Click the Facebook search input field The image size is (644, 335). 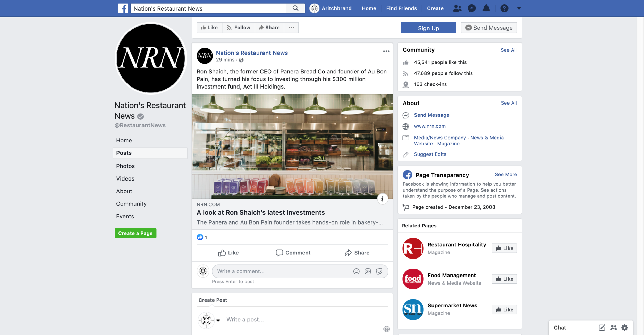click(x=208, y=8)
